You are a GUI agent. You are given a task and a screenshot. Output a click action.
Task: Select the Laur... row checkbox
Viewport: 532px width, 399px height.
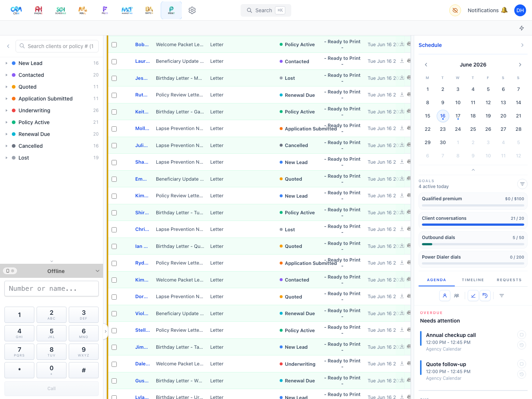pyautogui.click(x=114, y=62)
